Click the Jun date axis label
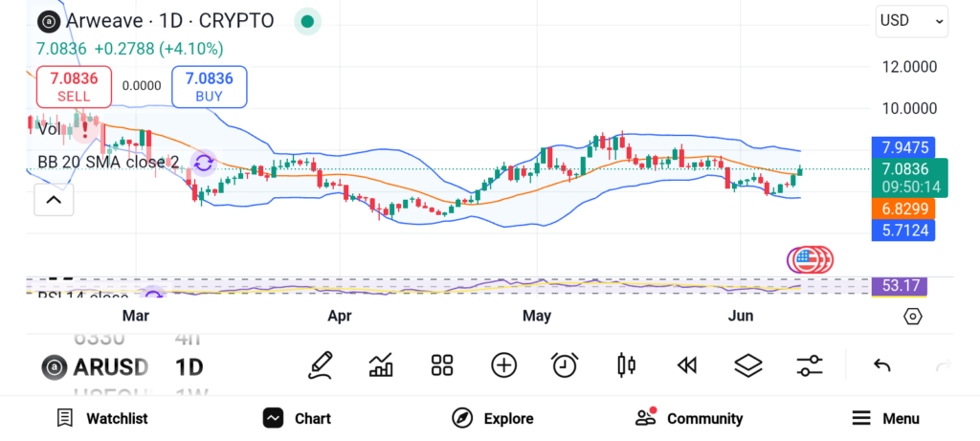Screen dimensions: 980x441 (741, 316)
